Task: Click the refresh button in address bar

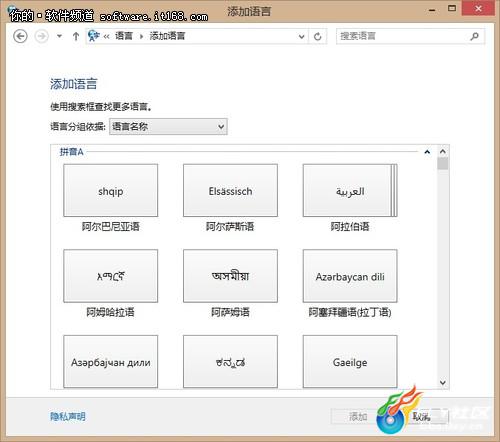Action: point(318,36)
